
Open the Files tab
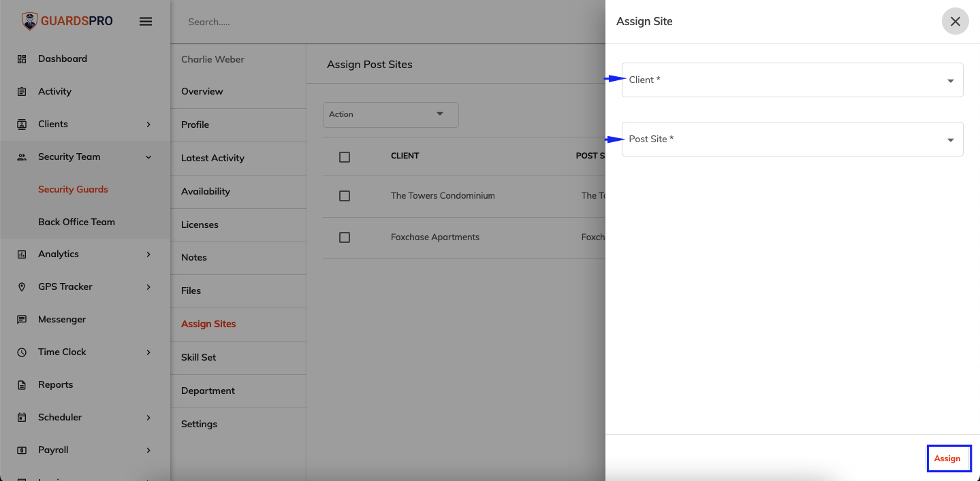pyautogui.click(x=238, y=291)
